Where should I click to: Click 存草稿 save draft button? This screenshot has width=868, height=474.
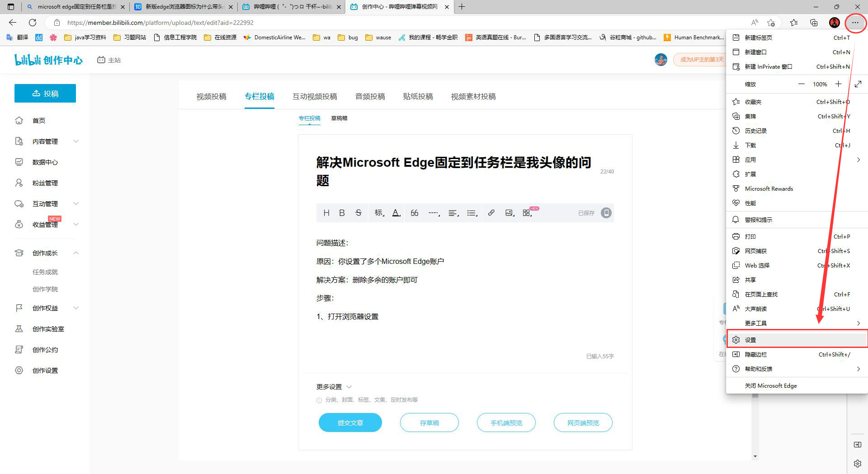coord(429,422)
